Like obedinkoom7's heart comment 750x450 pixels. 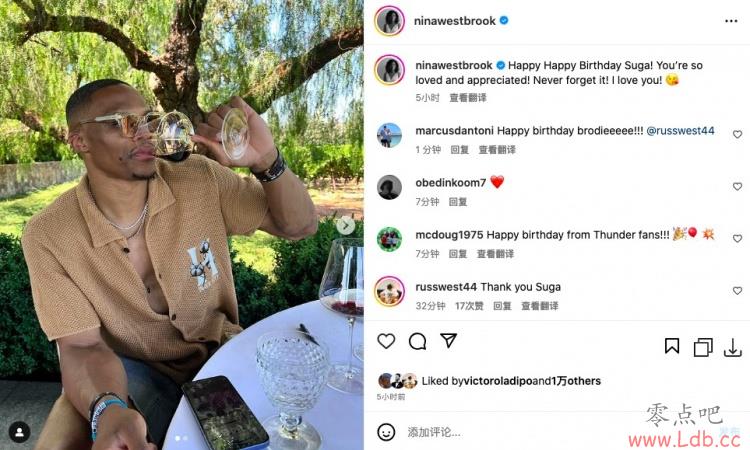click(x=737, y=187)
